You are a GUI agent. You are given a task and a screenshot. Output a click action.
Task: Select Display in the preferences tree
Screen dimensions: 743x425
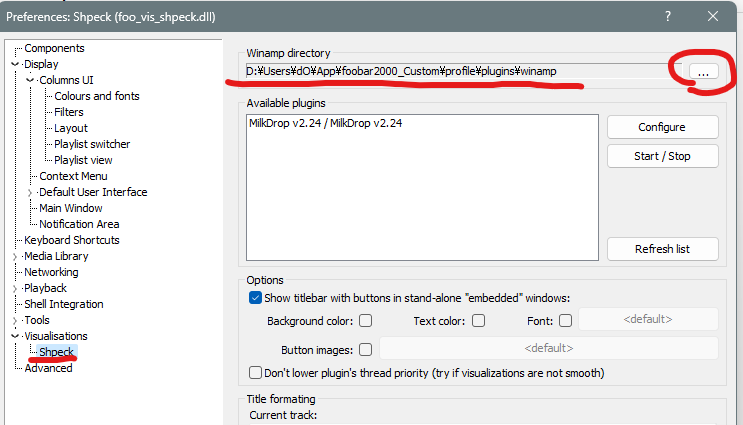(x=41, y=64)
